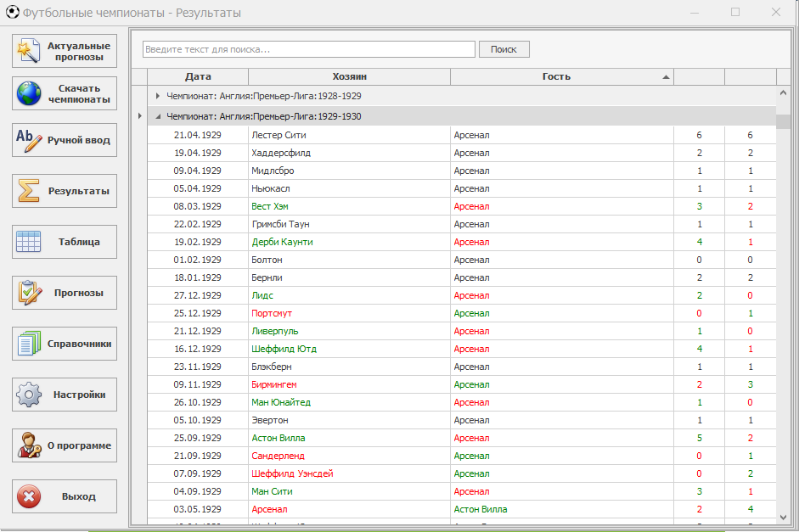799x532 pixels.
Task: Click Блэкберн cell
Action: (x=350, y=367)
